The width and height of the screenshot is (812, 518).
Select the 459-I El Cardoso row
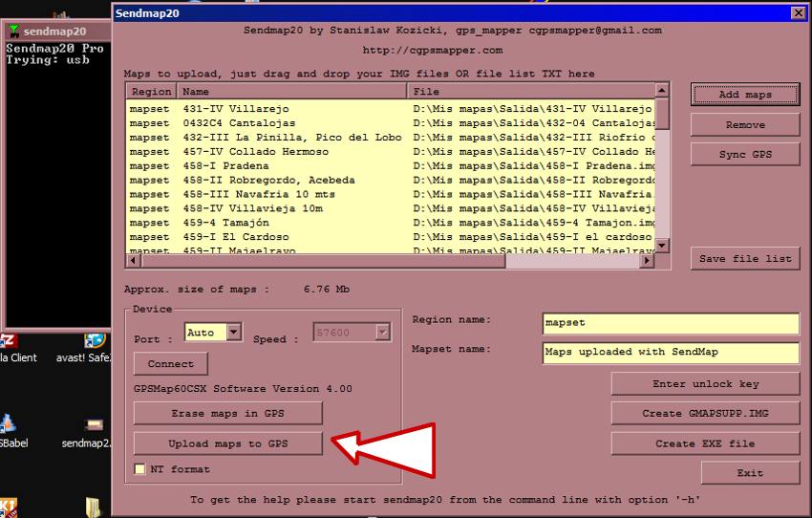click(391, 237)
